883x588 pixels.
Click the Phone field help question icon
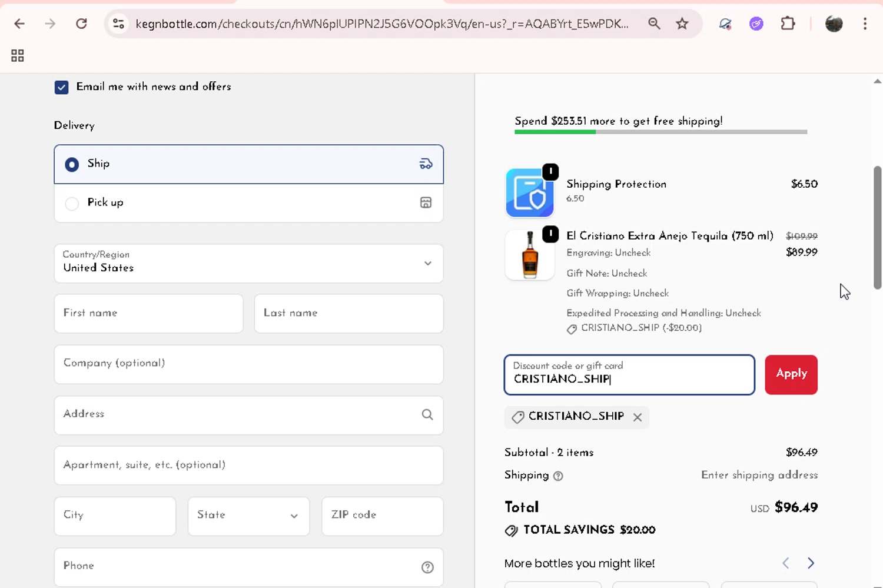click(x=427, y=567)
